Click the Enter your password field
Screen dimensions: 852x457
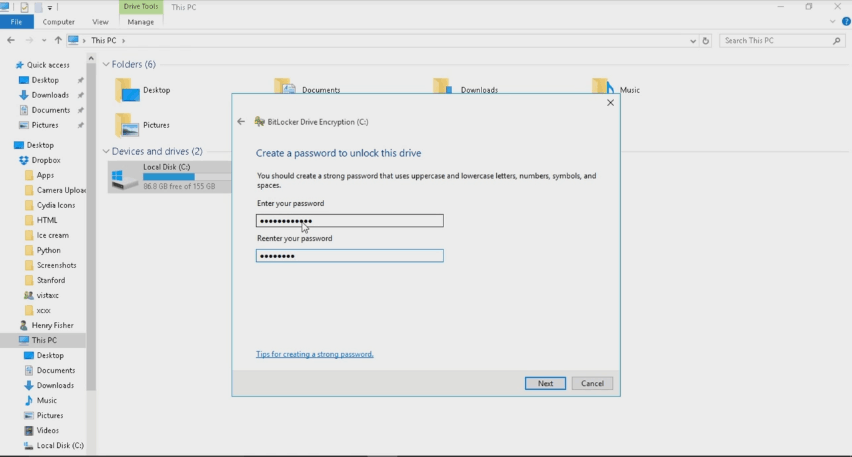349,221
